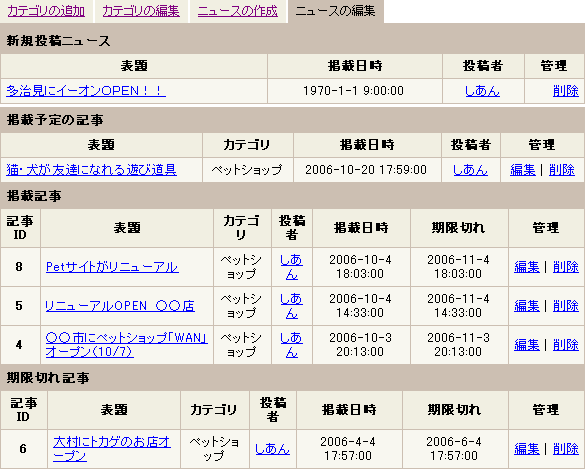
Task: Delete the 多治見にイーオンOPEN news post
Action: pos(566,91)
